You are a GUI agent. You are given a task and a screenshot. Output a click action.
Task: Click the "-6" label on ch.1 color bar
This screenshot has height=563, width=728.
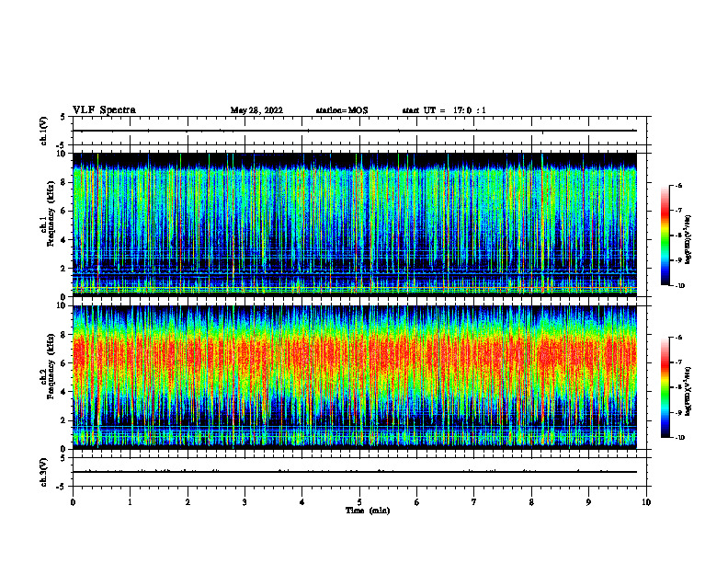click(678, 186)
